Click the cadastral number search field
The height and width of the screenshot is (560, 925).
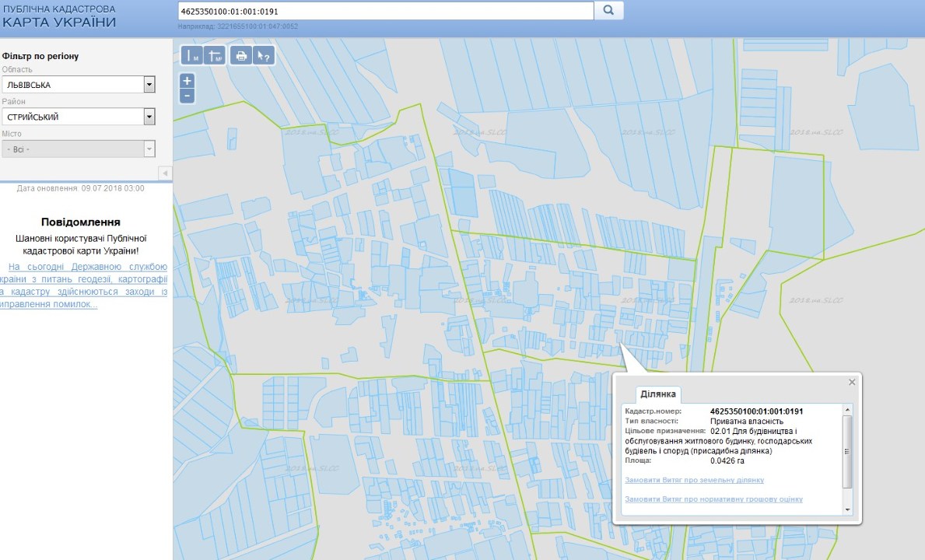coord(385,11)
